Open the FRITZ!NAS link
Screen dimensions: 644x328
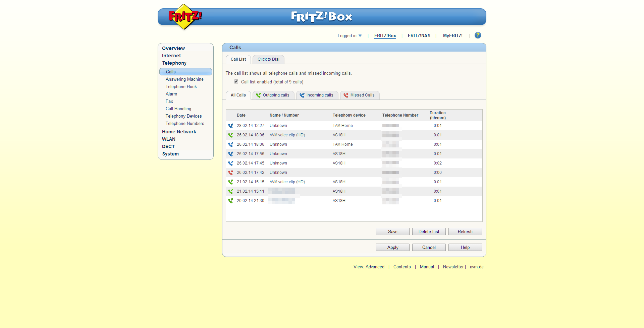click(419, 36)
